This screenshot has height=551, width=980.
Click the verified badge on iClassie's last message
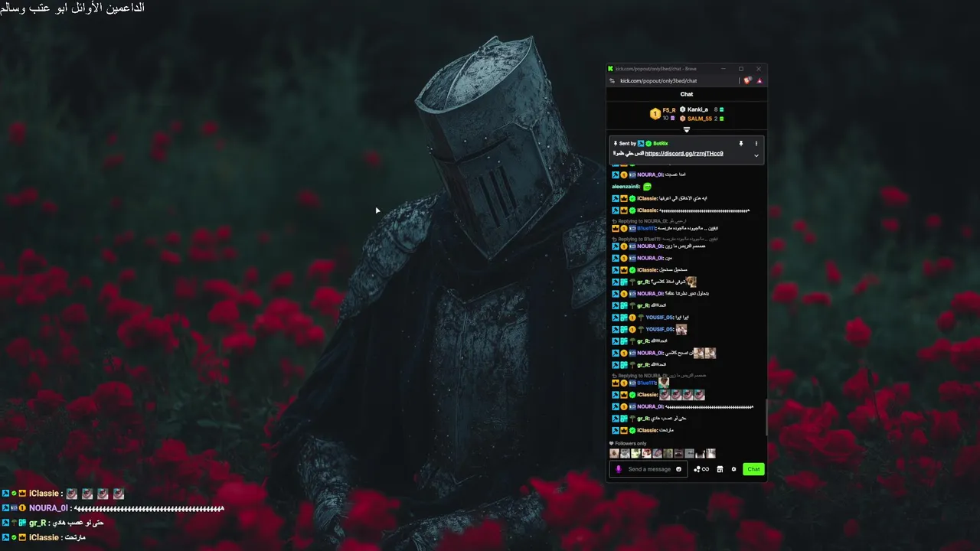coord(632,430)
